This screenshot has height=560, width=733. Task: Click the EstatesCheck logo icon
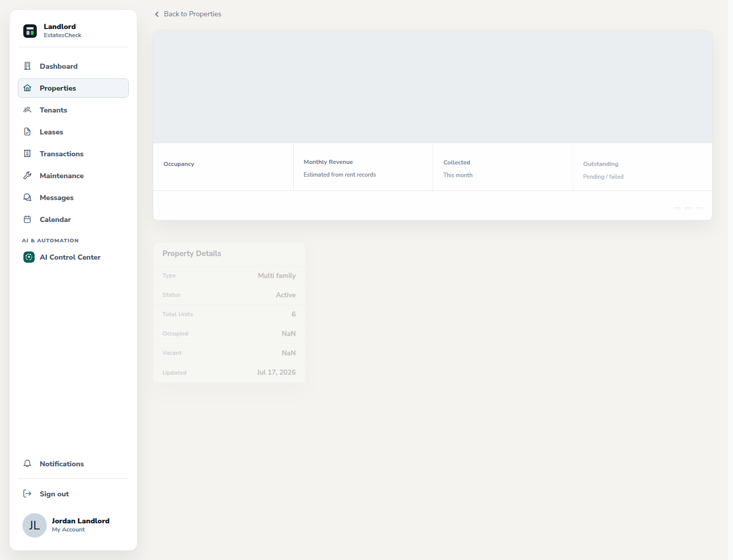click(30, 31)
